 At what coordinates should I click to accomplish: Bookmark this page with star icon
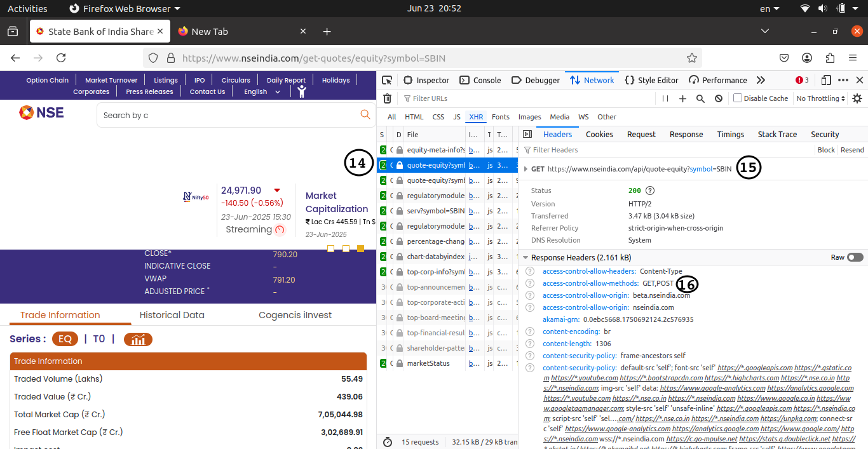tap(692, 58)
